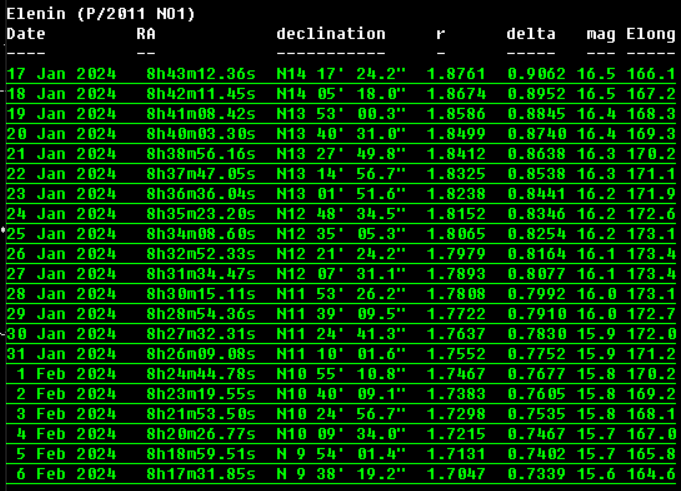
Task: Click the Elong column header
Action: click(650, 34)
